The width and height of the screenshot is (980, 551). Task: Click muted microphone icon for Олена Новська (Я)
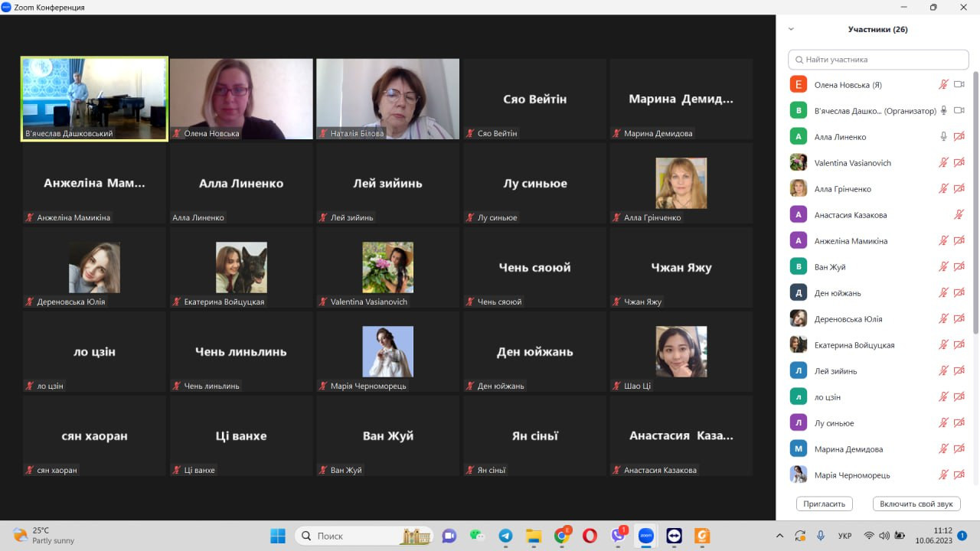(x=944, y=85)
